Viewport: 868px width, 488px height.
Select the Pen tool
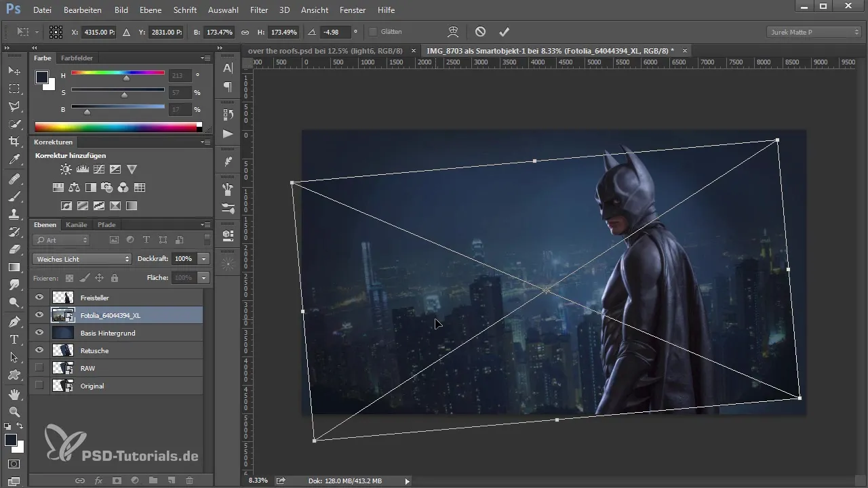point(14,321)
